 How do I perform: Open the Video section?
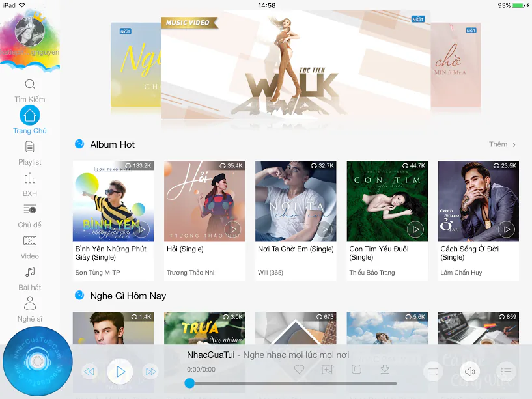point(30,248)
